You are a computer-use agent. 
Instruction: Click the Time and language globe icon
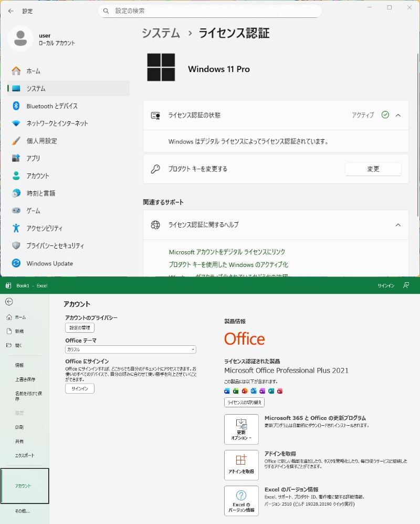pyautogui.click(x=16, y=193)
